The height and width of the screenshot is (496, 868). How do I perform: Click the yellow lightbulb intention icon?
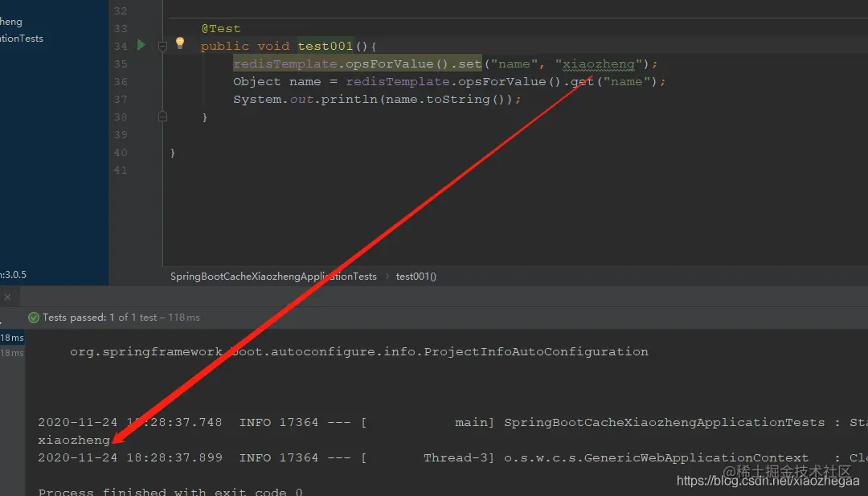(x=180, y=43)
